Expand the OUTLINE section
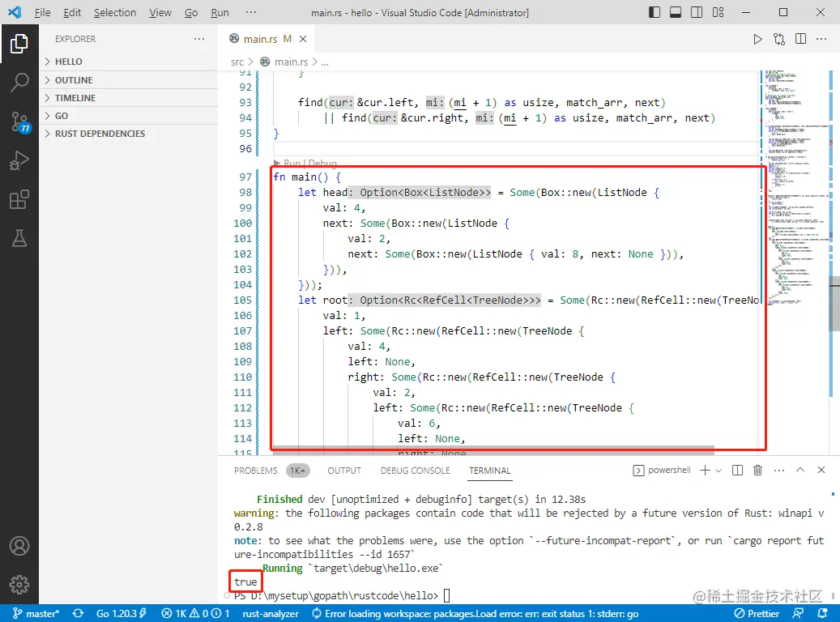Viewport: 840px width, 622px height. (129, 80)
